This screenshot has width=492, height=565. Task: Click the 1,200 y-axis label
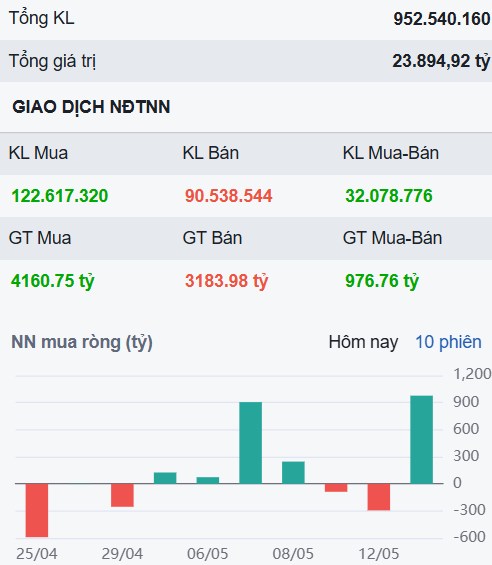pyautogui.click(x=472, y=374)
